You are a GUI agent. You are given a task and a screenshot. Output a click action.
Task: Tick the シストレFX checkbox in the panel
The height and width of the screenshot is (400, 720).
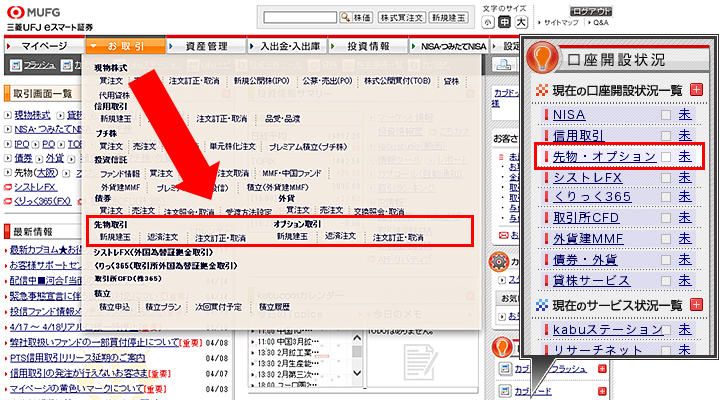[666, 178]
